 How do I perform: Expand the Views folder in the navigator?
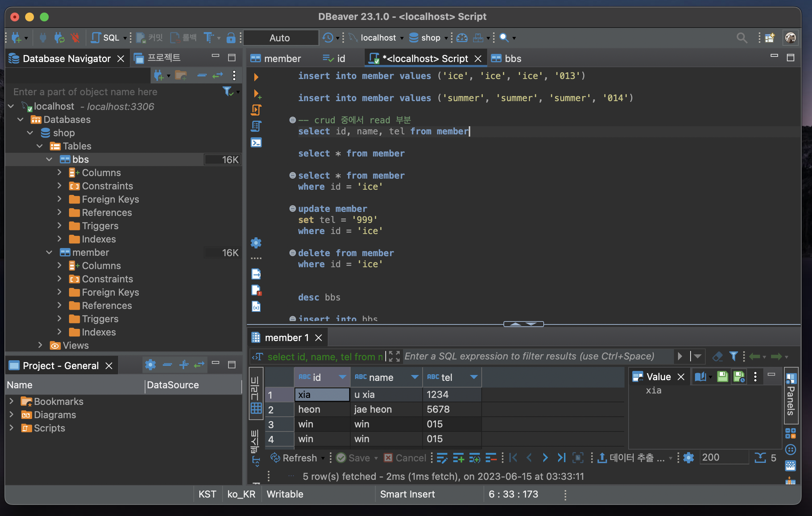coord(40,345)
